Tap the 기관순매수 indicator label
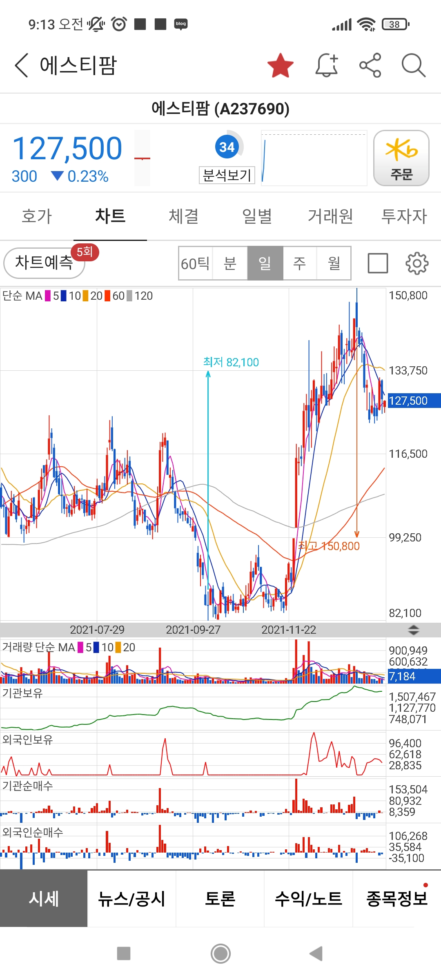This screenshot has height=980, width=441. [27, 786]
